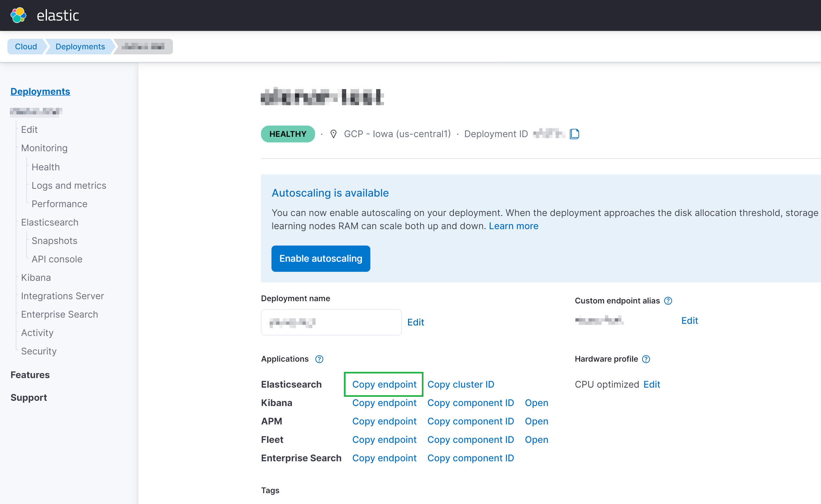821x504 pixels.
Task: Click the Elastic logo icon
Action: [18, 15]
